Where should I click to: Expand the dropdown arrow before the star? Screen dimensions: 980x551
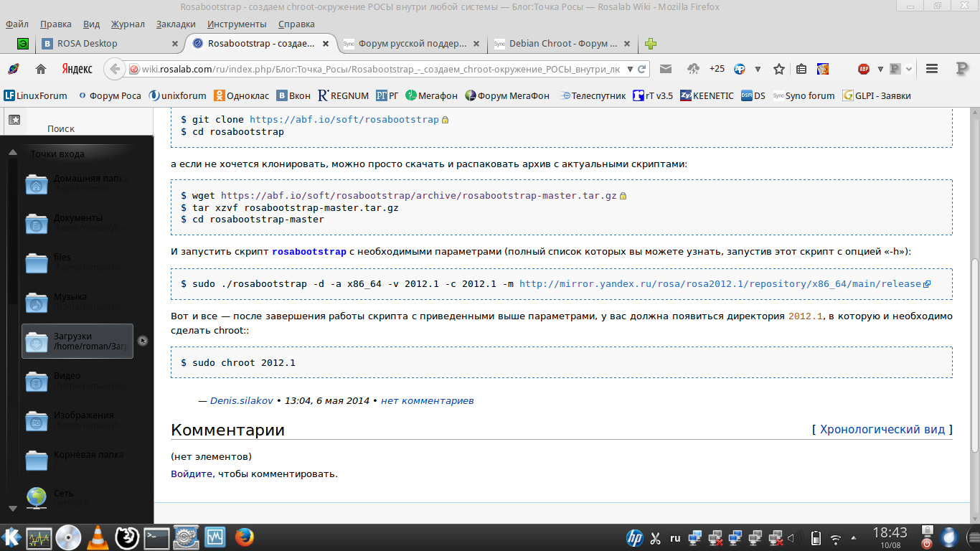tap(758, 69)
